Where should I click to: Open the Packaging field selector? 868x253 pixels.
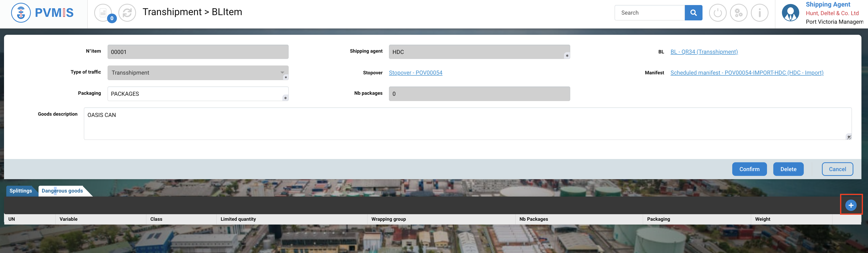click(x=285, y=98)
